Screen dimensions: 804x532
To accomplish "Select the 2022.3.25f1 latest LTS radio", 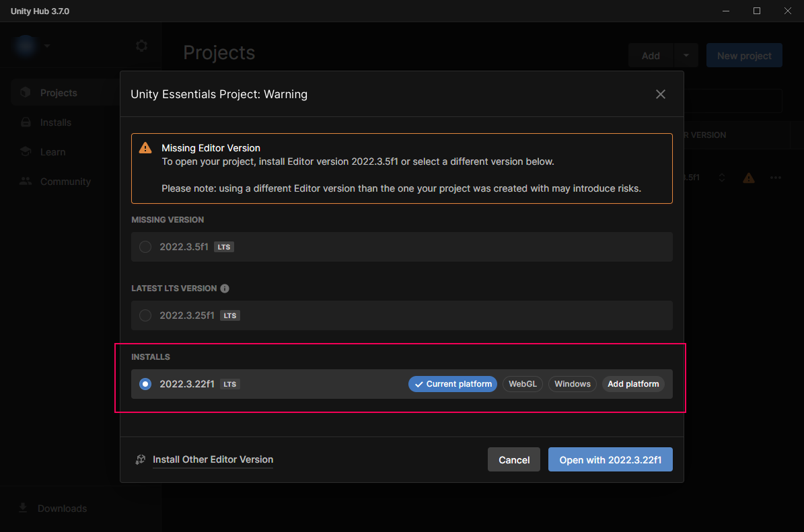I will click(145, 315).
